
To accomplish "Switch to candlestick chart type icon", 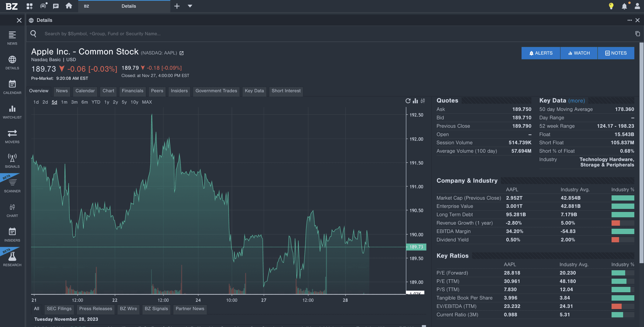I will pos(423,101).
